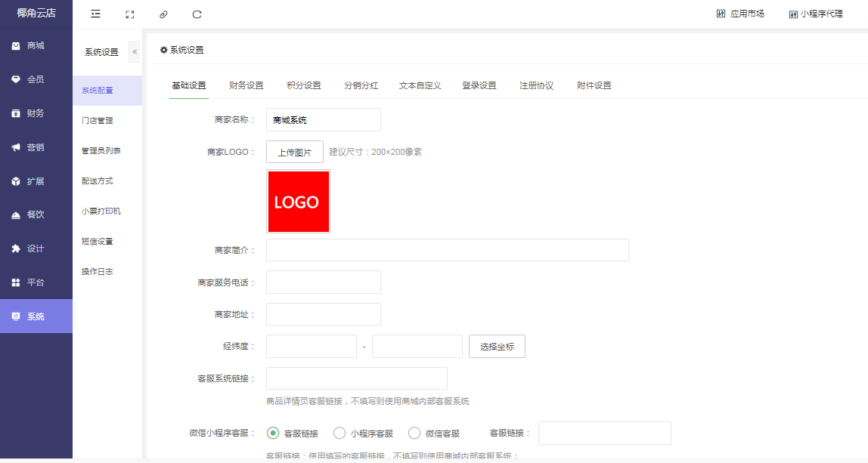868x463 pixels.
Task: Open 会员 section in left sidebar
Action: pyautogui.click(x=36, y=79)
